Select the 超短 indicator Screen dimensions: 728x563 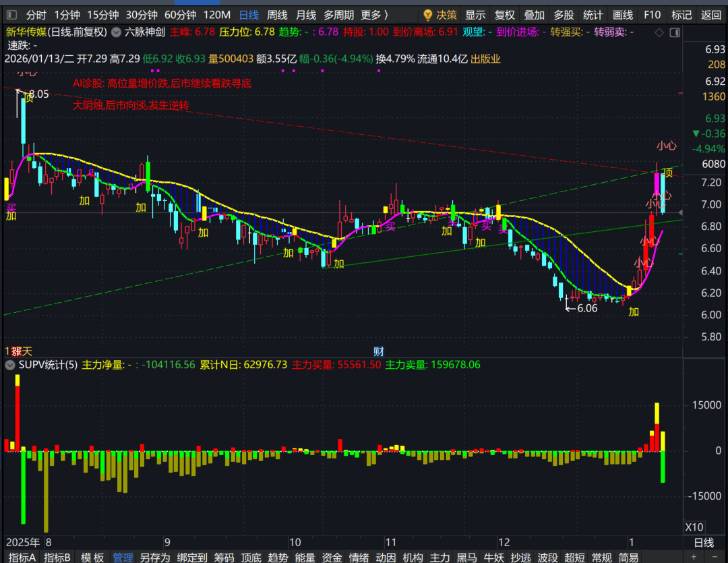point(574,558)
